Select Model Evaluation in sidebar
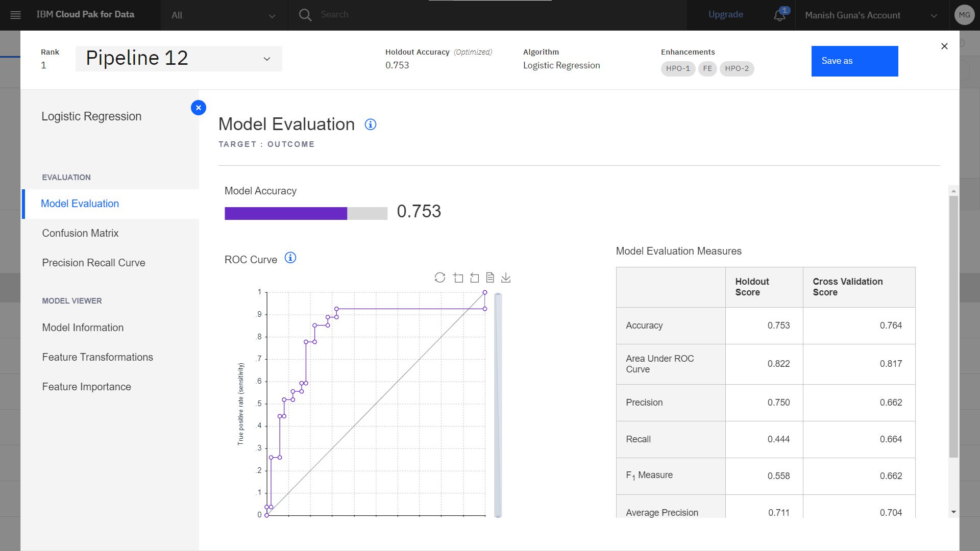 click(110, 204)
